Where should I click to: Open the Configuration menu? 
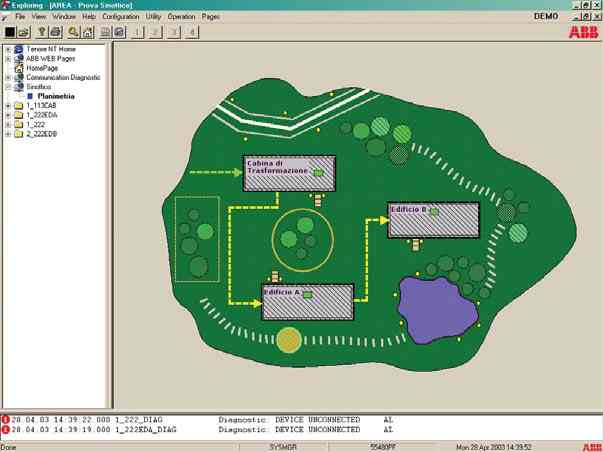point(121,17)
